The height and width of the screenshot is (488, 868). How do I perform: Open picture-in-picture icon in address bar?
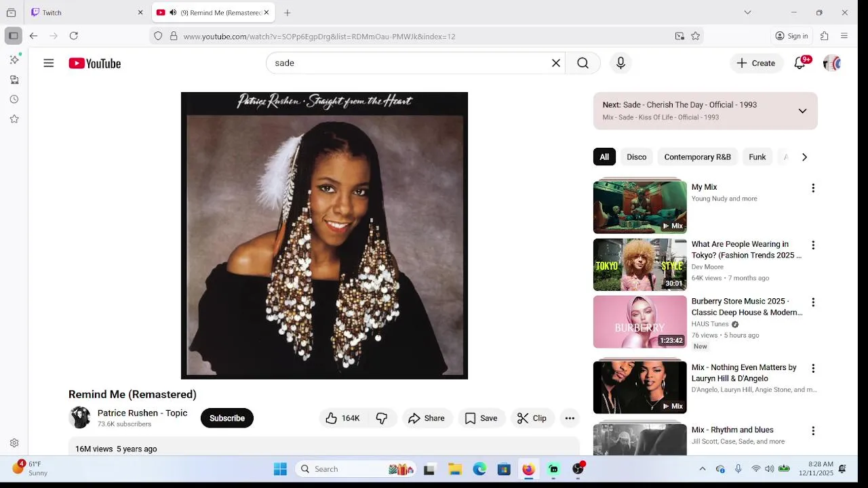[679, 36]
